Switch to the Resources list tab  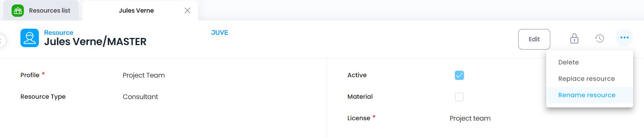point(41,11)
